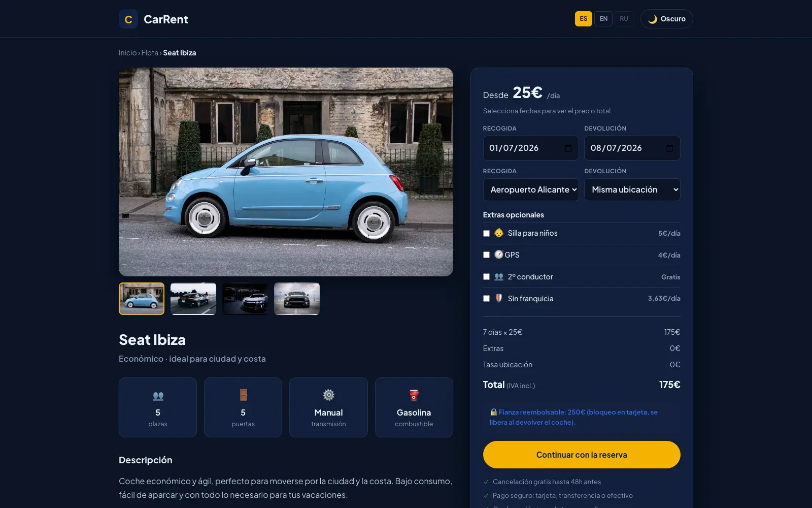The width and height of the screenshot is (812, 508).
Task: Click the checkmark beside Pago seguro
Action: 486,496
